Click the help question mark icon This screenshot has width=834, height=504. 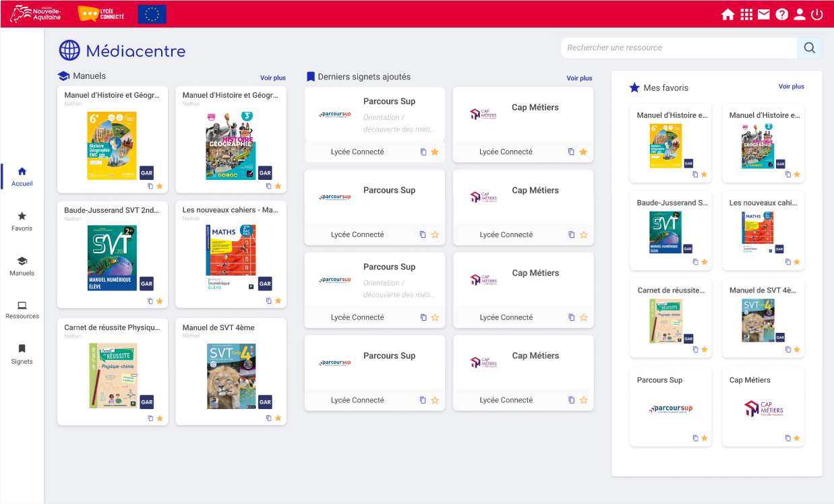coord(781,14)
